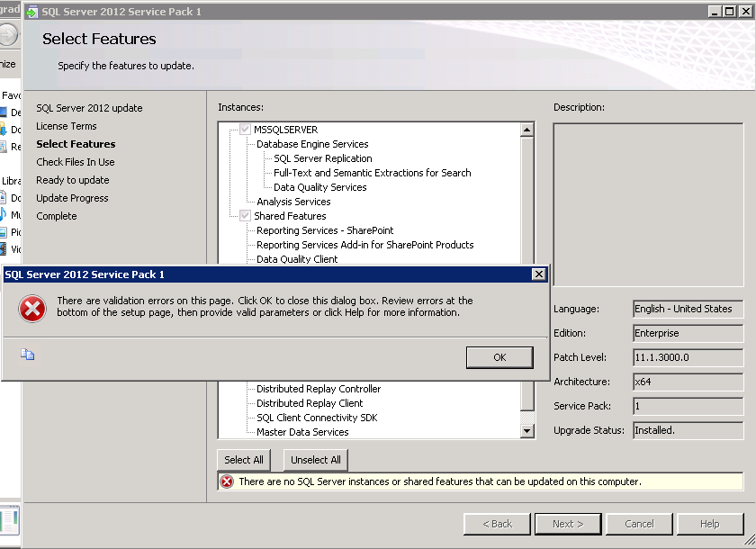Minimize the SQL Server setup window
756x549 pixels.
click(715, 12)
